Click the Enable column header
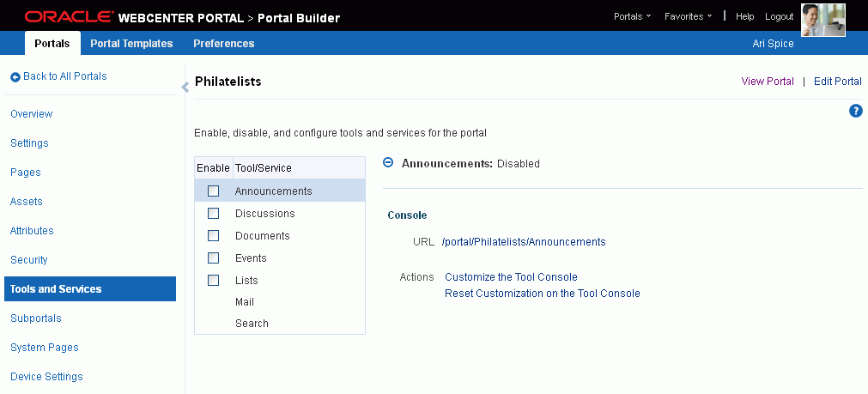The image size is (868, 394). (x=213, y=167)
